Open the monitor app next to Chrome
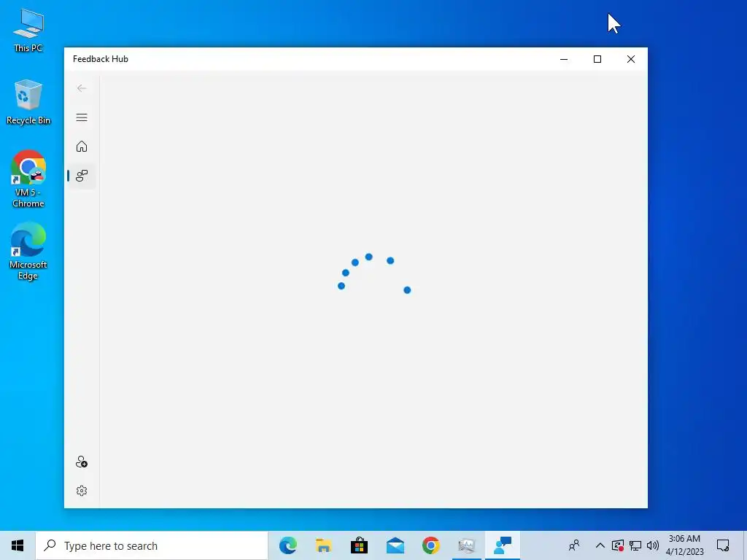747x560 pixels. (x=466, y=545)
